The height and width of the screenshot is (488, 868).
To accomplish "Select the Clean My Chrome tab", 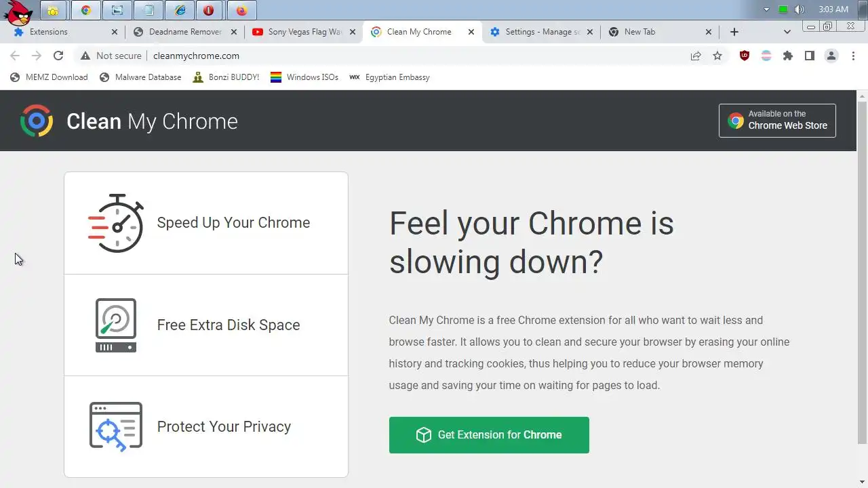I will pos(422,32).
